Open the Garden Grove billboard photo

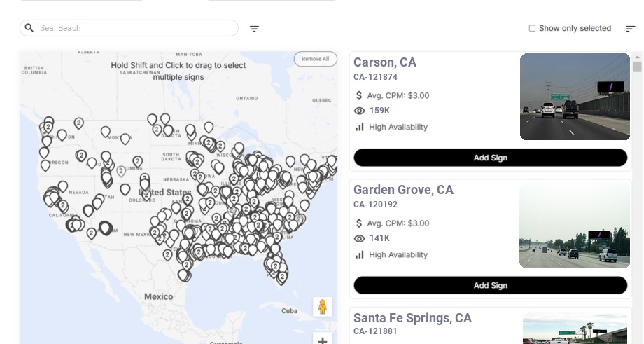coord(575,225)
